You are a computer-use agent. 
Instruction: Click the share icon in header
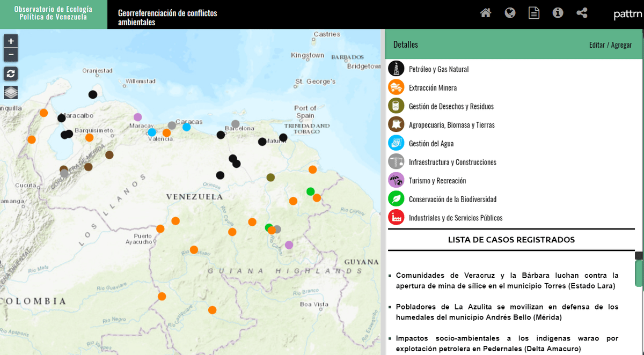click(582, 13)
